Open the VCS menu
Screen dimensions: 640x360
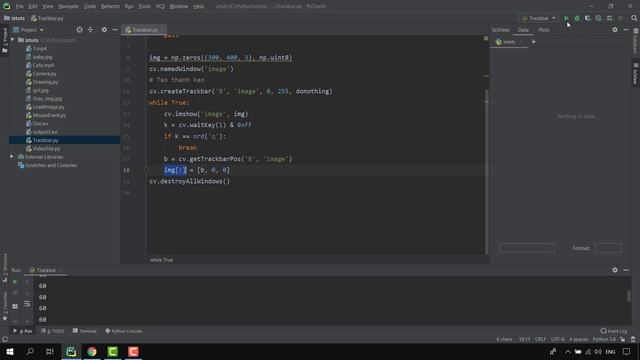(160, 7)
